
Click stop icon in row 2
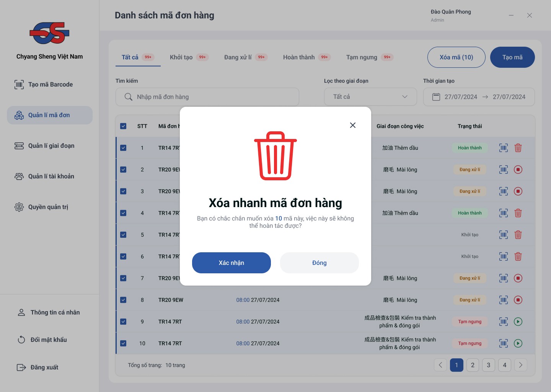pos(518,170)
